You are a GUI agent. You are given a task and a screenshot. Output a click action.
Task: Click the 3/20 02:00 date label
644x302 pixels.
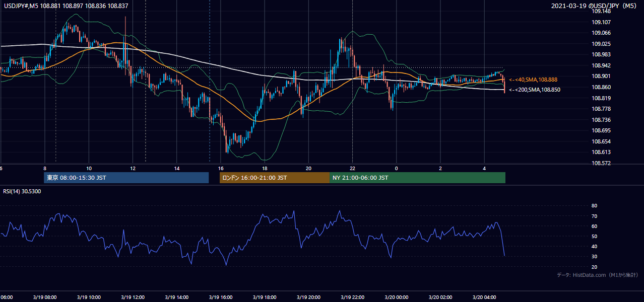click(x=440, y=297)
